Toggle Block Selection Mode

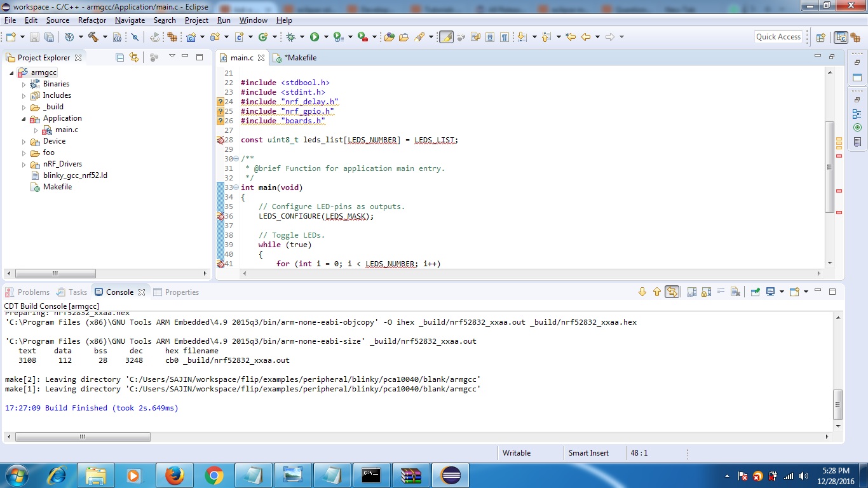point(490,37)
